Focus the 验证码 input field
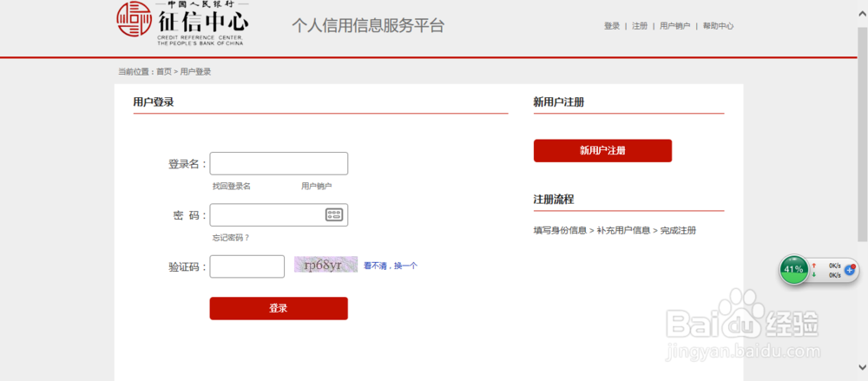This screenshot has width=868, height=381. click(247, 266)
